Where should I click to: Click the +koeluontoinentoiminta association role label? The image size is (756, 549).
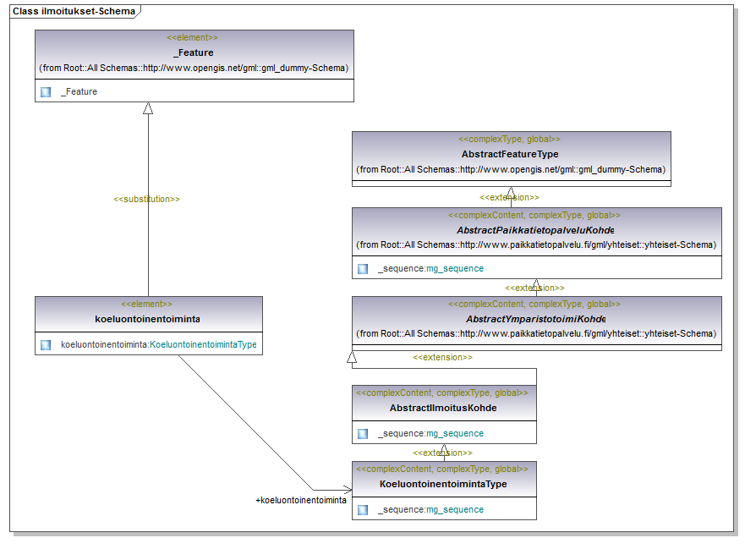coord(301,500)
